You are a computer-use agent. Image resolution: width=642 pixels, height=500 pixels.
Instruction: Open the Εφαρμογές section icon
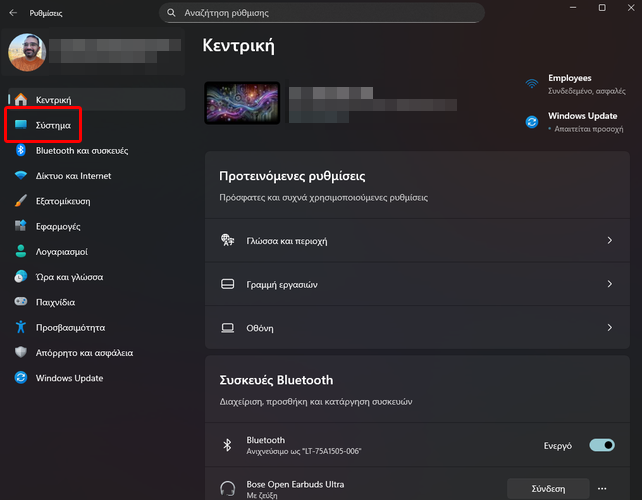[20, 227]
